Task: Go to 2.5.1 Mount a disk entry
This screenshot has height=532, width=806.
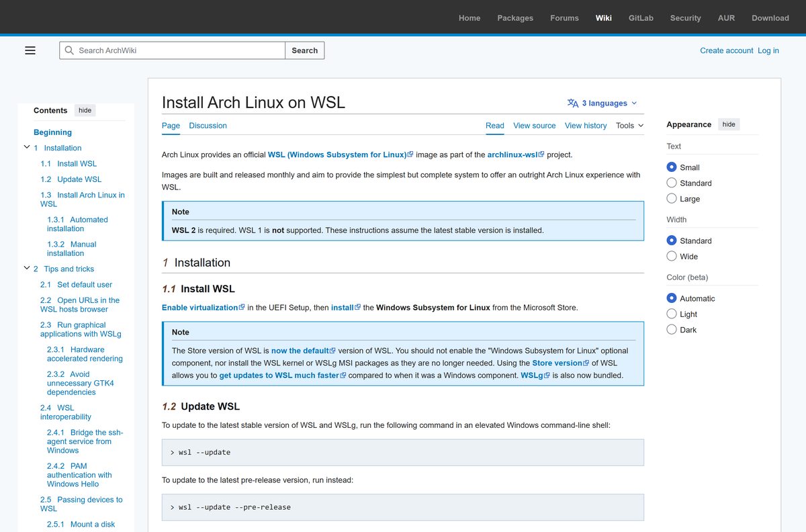Action: tap(81, 525)
